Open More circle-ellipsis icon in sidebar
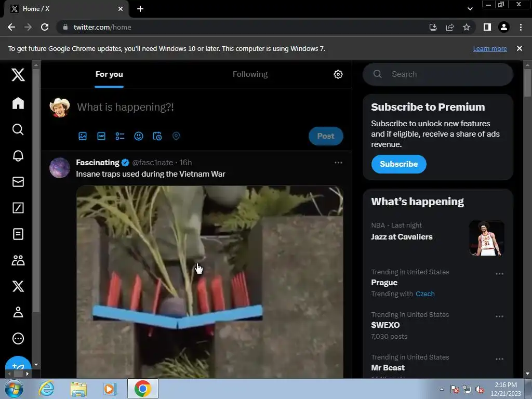 tap(18, 338)
